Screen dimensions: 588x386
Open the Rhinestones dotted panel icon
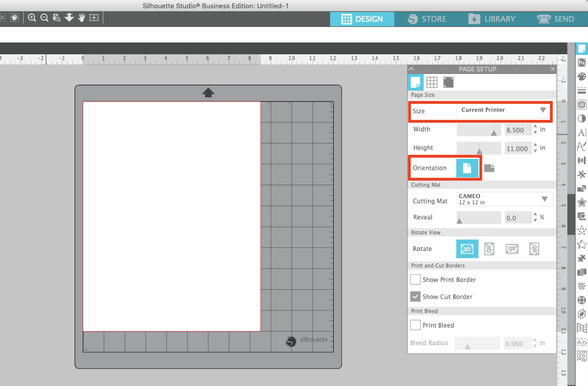click(x=582, y=231)
